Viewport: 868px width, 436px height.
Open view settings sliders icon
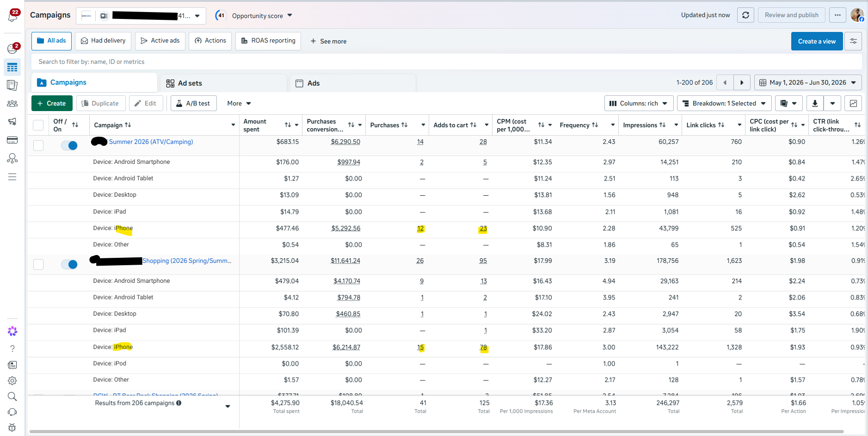pyautogui.click(x=853, y=41)
